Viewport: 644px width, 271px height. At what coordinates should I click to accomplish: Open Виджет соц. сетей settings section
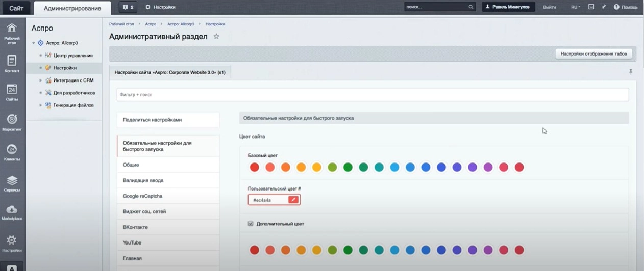pos(168,211)
